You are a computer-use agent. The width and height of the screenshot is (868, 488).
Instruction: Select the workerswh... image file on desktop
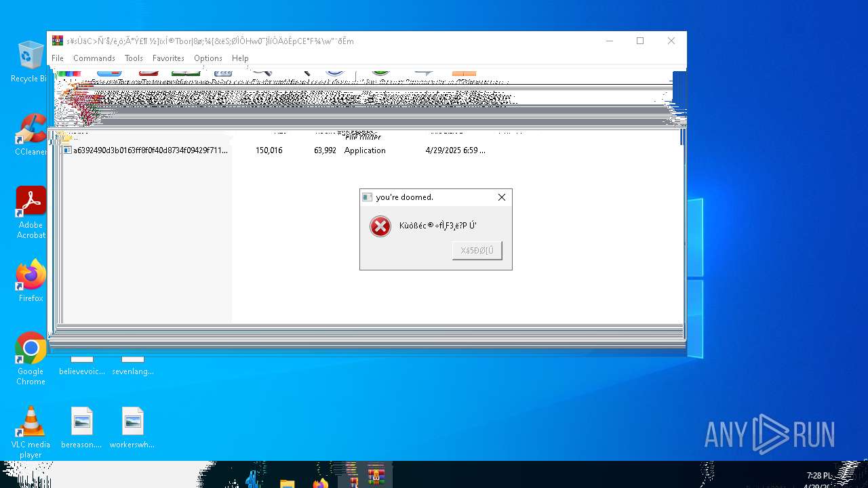pos(132,428)
